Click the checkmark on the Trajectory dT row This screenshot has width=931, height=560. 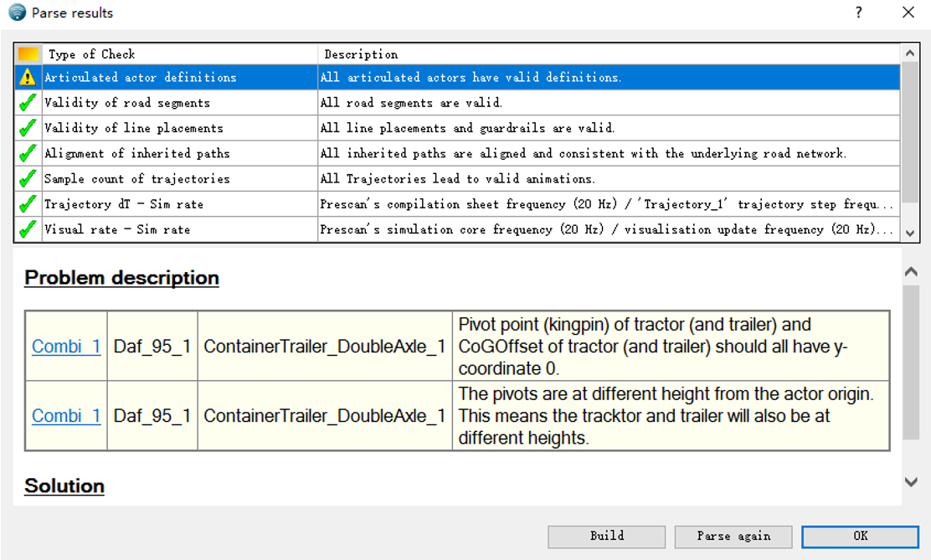26,203
